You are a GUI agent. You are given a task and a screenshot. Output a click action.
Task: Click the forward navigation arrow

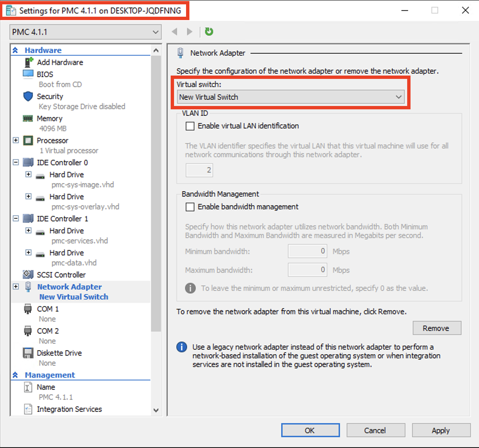[x=190, y=32]
